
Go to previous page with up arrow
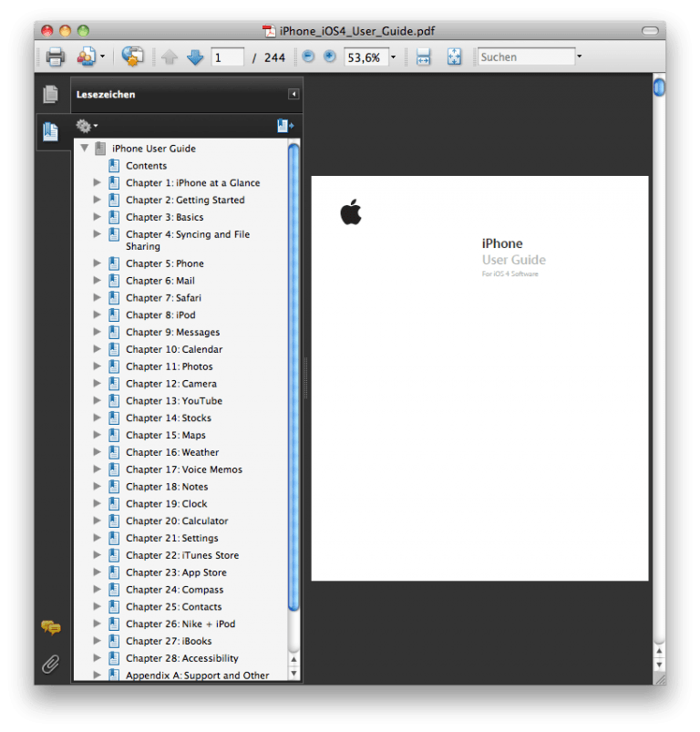pos(170,57)
